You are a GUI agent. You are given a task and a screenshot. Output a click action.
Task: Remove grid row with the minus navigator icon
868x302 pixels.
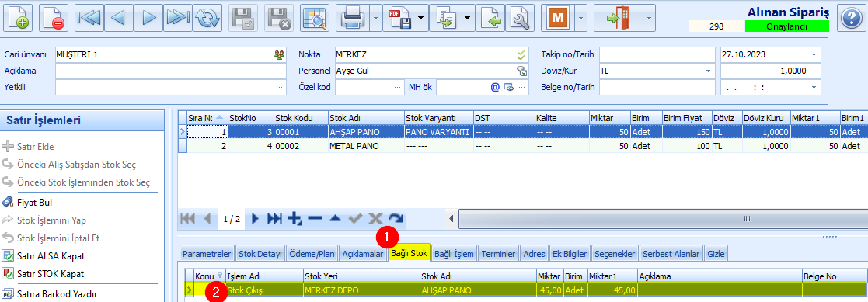tap(315, 219)
